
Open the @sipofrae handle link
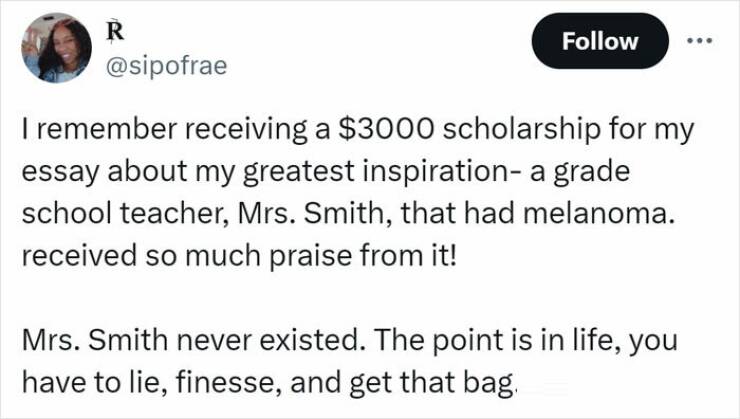point(165,66)
